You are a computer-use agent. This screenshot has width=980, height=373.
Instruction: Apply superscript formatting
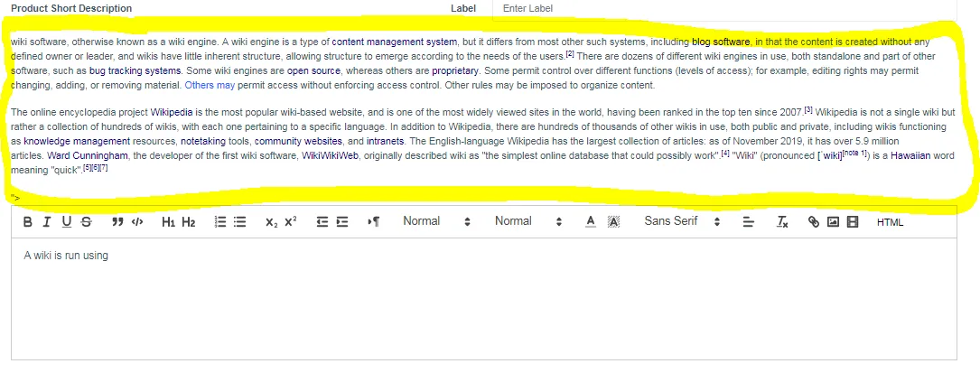(x=291, y=222)
